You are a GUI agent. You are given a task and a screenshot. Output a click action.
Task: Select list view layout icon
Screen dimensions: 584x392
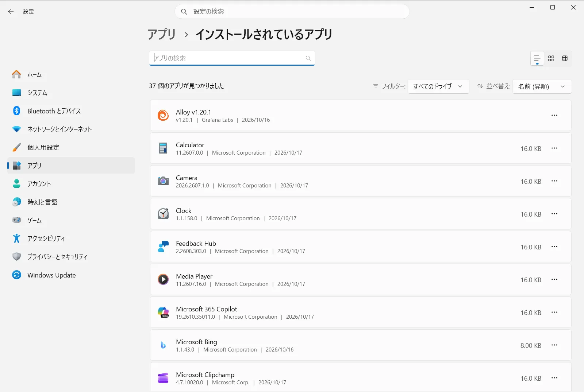pos(537,58)
